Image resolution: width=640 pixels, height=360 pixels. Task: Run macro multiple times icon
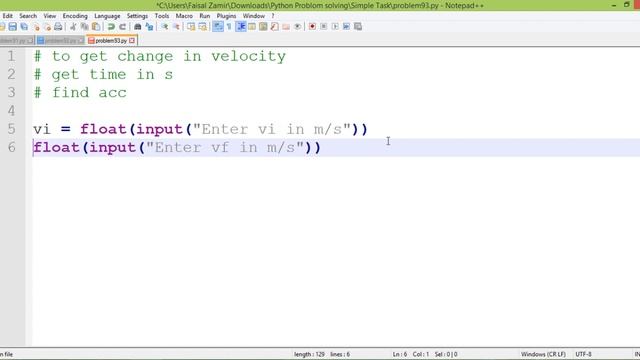[347, 27]
